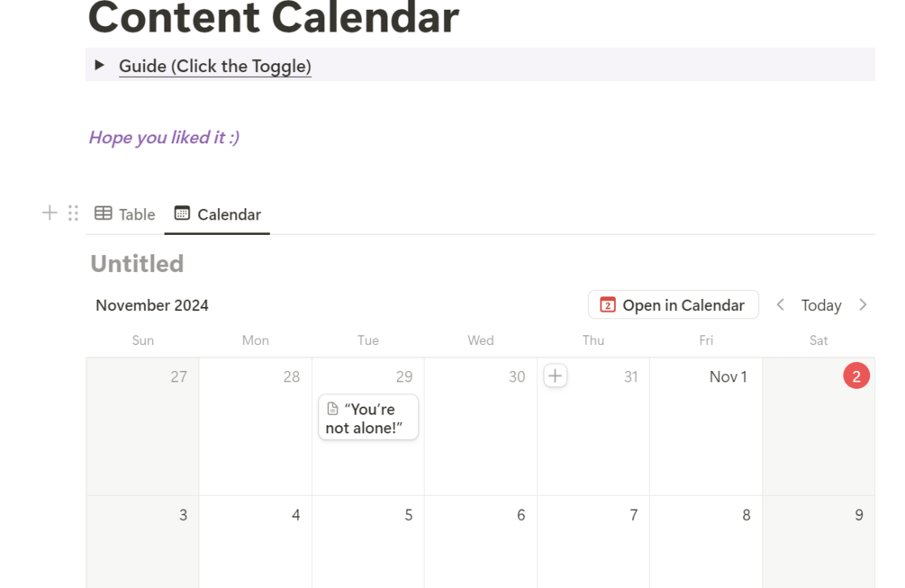The image size is (905, 588).
Task: Click the Nov 1 day cell
Action: tap(706, 427)
